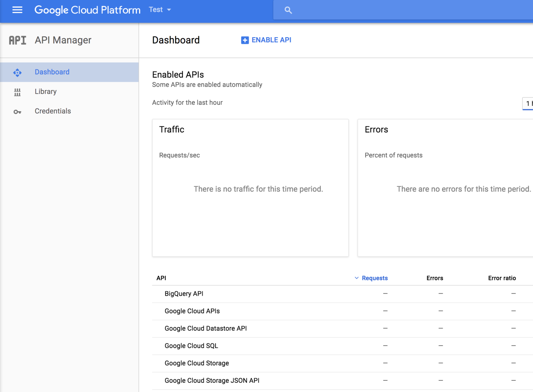Open the Google Cloud Storage row

tap(342, 363)
